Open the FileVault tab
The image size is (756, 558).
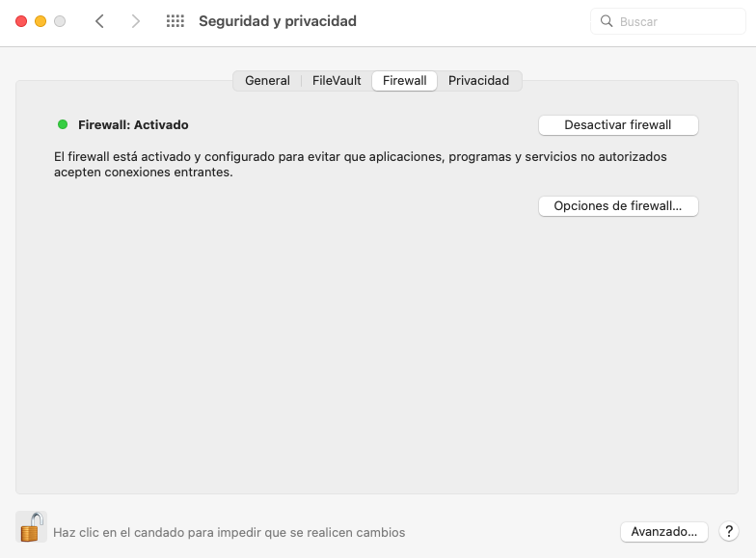pyautogui.click(x=337, y=81)
